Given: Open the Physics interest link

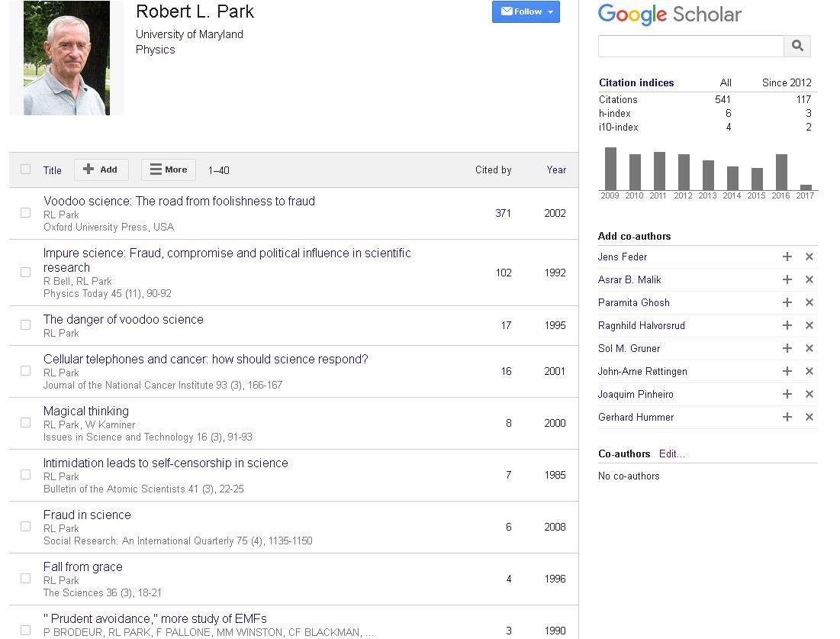Looking at the screenshot, I should (156, 50).
